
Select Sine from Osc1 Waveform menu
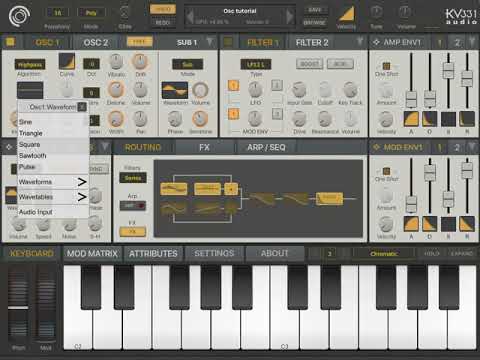point(53,122)
